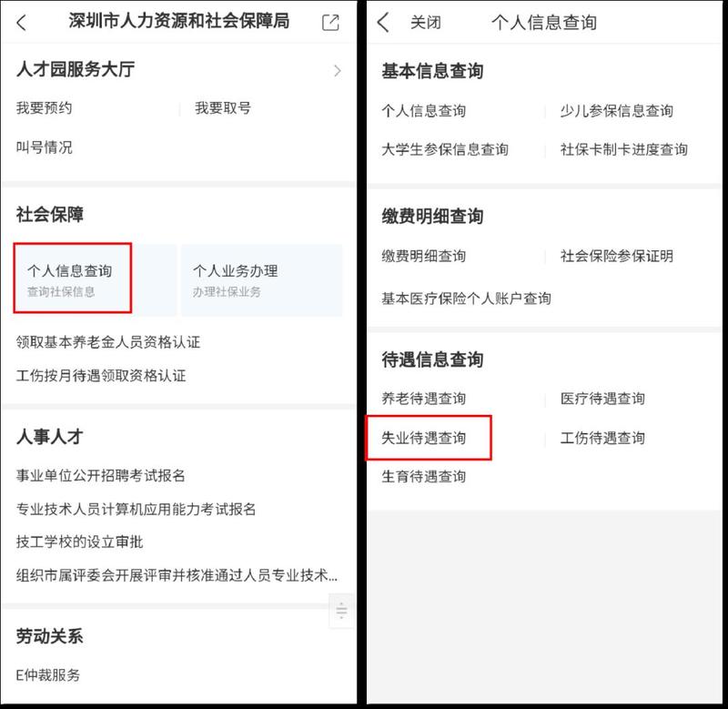The height and width of the screenshot is (709, 728).
Task: Open 事业单位公开招聘考试报名
Action: 101,475
